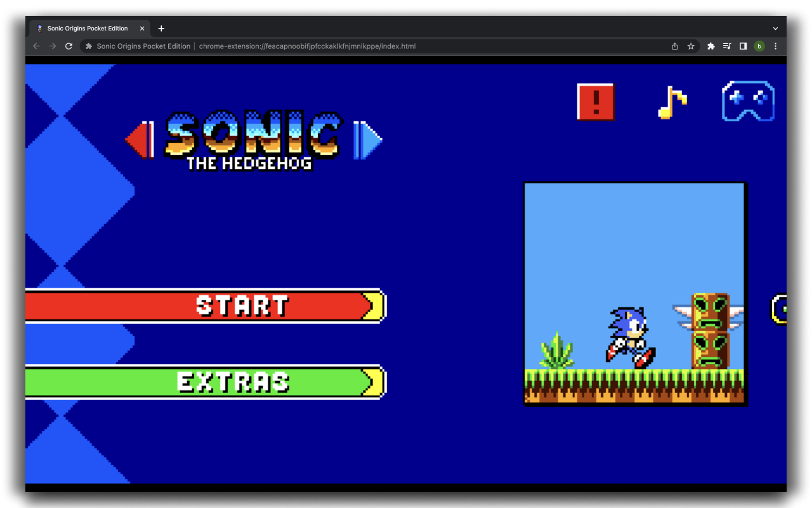Select the Sonic Origins Pocket Edition tab

tap(90, 29)
